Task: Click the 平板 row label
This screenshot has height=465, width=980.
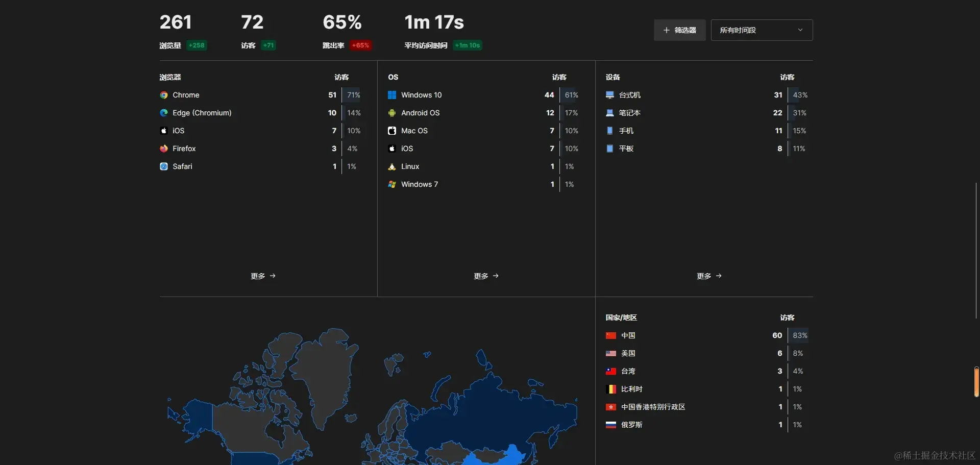Action: point(626,149)
